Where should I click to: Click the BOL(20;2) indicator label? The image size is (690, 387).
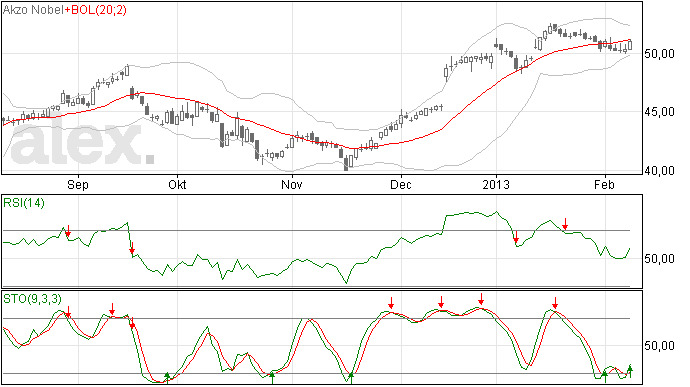pyautogui.click(x=99, y=10)
